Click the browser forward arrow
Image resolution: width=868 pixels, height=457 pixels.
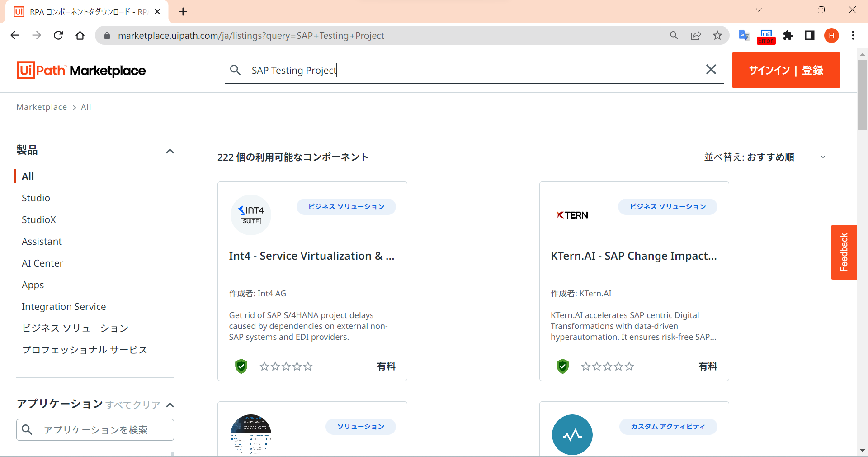pos(37,35)
